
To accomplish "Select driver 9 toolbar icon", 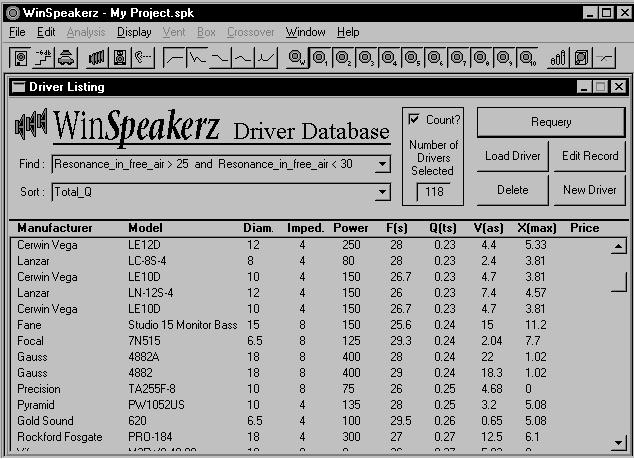I will point(504,58).
